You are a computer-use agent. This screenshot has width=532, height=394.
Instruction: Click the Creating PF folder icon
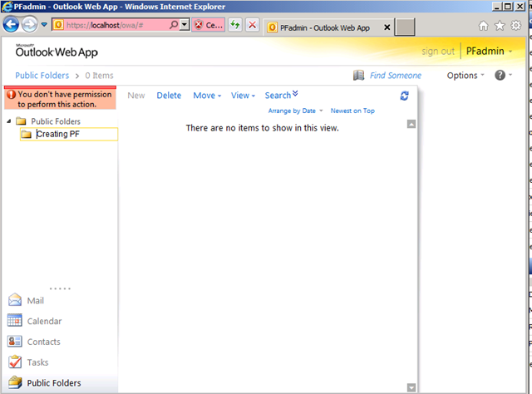[26, 135]
